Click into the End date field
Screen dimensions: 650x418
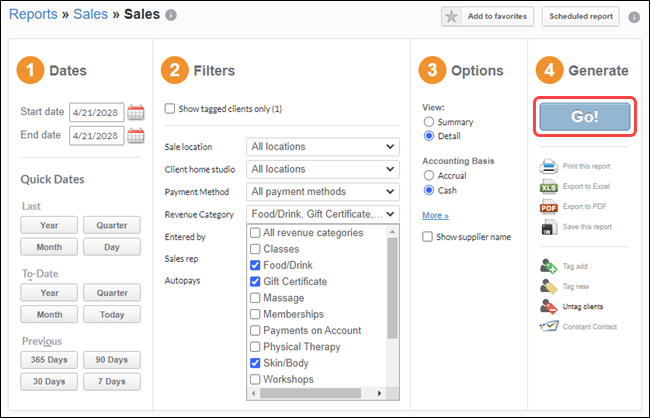tap(97, 136)
